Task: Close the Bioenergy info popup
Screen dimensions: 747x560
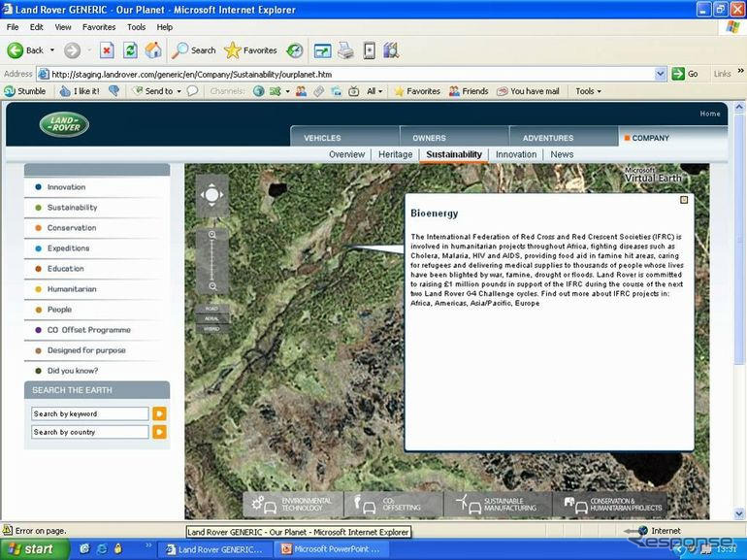Action: [x=684, y=200]
